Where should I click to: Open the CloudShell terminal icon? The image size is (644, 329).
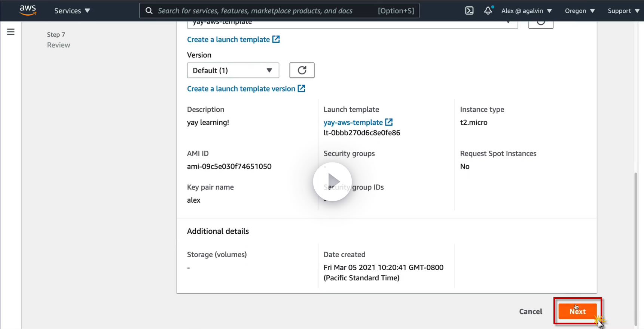(469, 11)
